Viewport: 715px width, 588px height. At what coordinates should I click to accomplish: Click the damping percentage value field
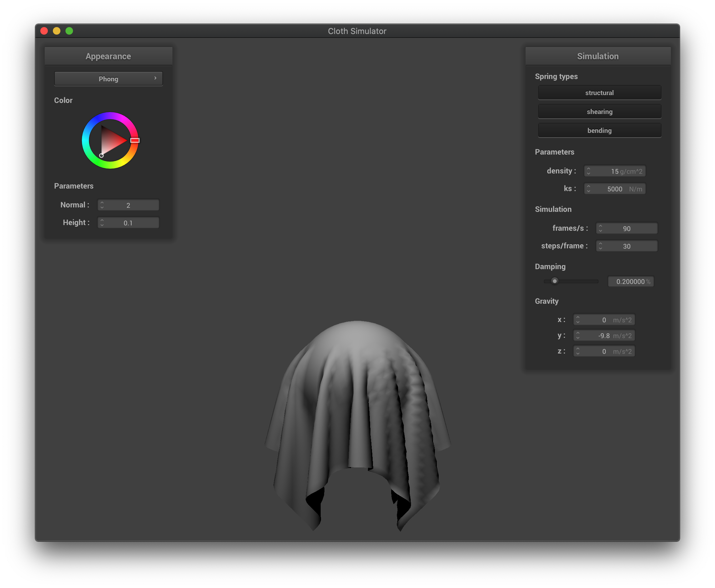pyautogui.click(x=630, y=281)
